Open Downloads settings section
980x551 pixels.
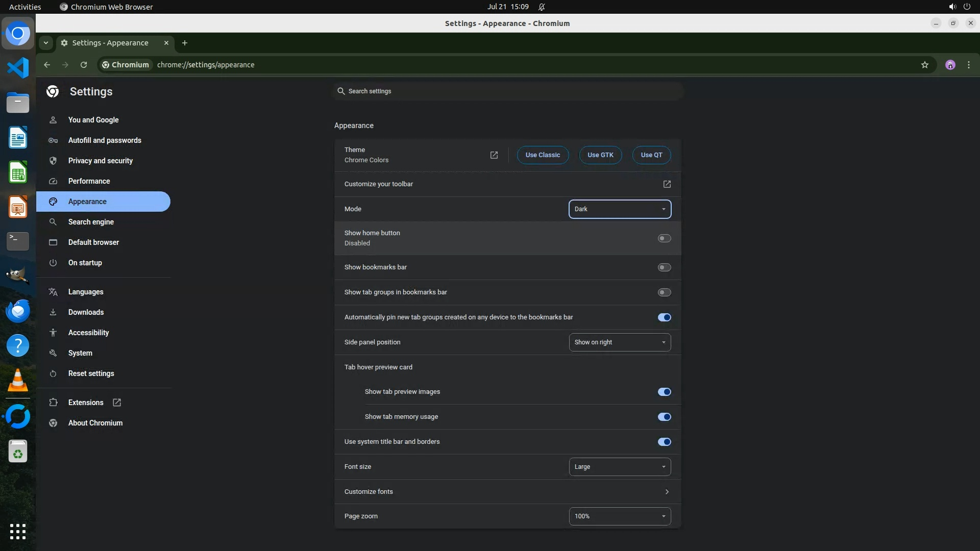click(86, 312)
